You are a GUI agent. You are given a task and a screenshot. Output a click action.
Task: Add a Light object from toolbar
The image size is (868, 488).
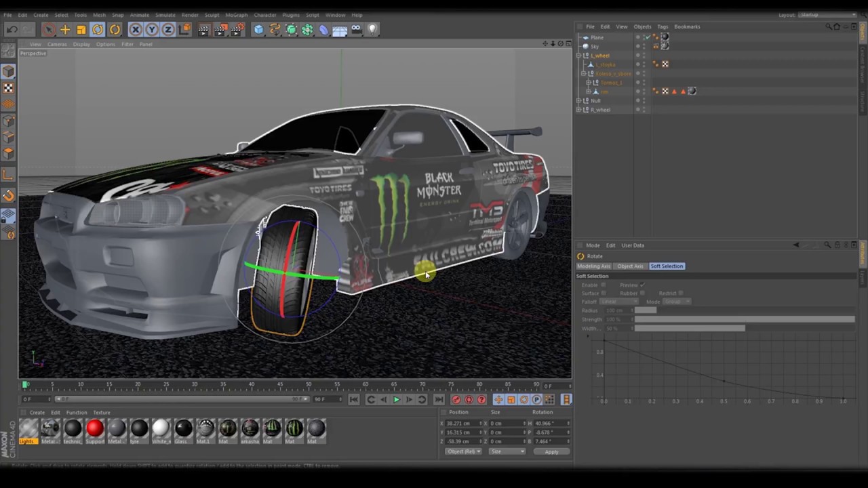tap(372, 29)
